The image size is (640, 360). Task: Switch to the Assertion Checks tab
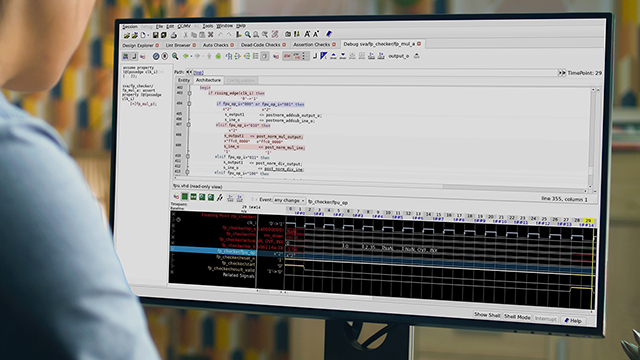coord(311,44)
